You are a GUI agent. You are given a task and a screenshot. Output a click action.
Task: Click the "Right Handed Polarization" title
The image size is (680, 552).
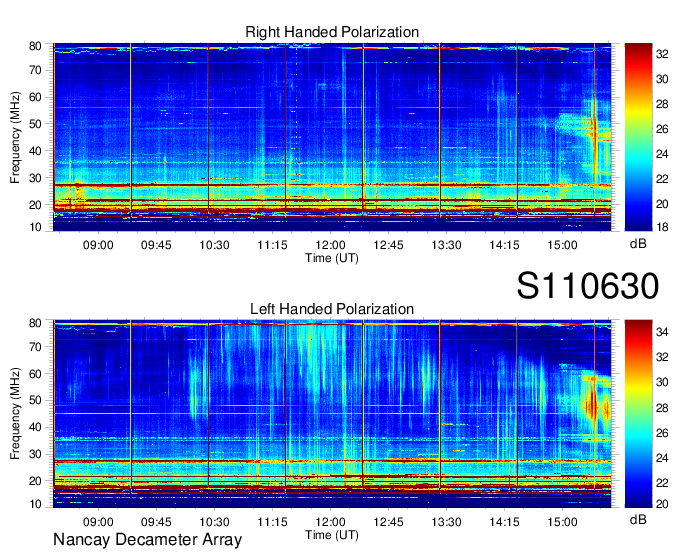(x=332, y=32)
